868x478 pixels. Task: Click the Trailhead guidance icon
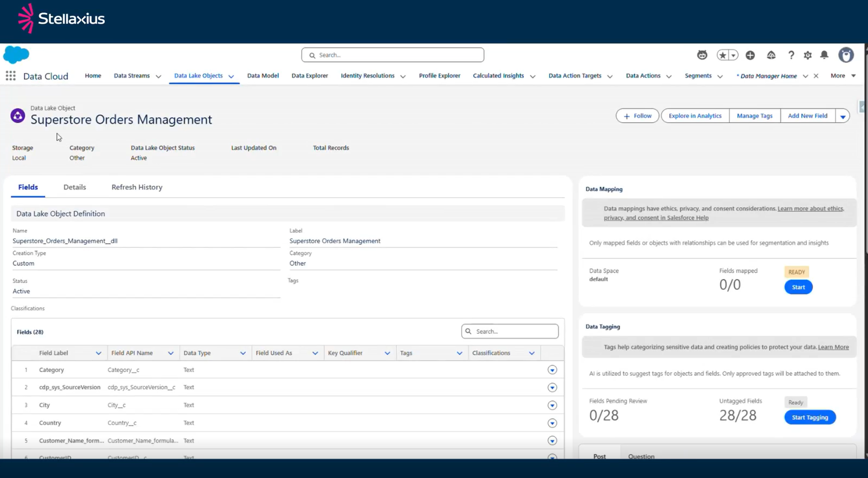coord(771,55)
